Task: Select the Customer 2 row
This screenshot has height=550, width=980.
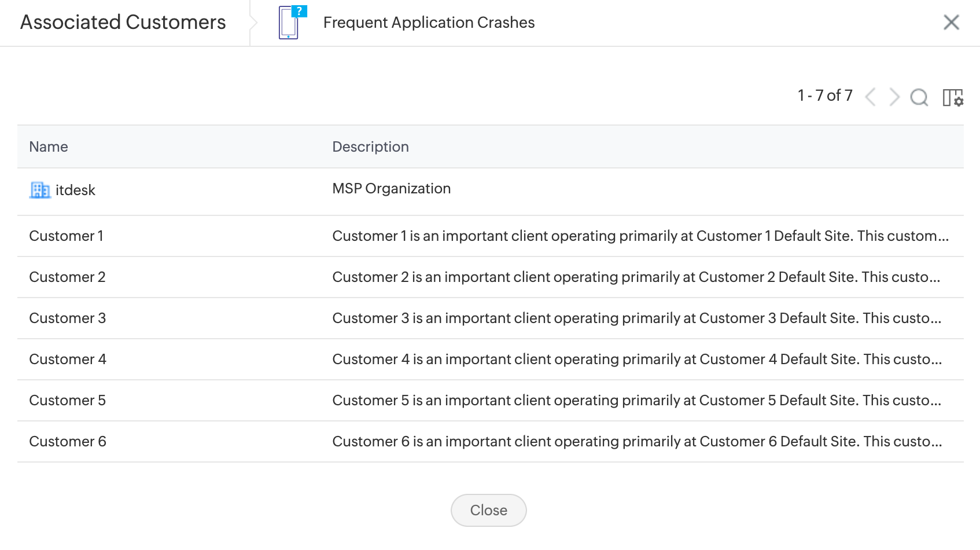Action: tap(67, 277)
